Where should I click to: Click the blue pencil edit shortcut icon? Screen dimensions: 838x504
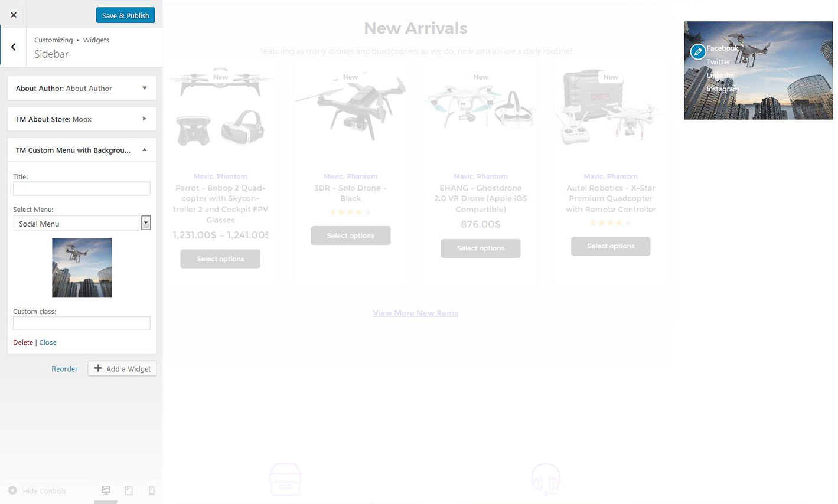click(698, 52)
